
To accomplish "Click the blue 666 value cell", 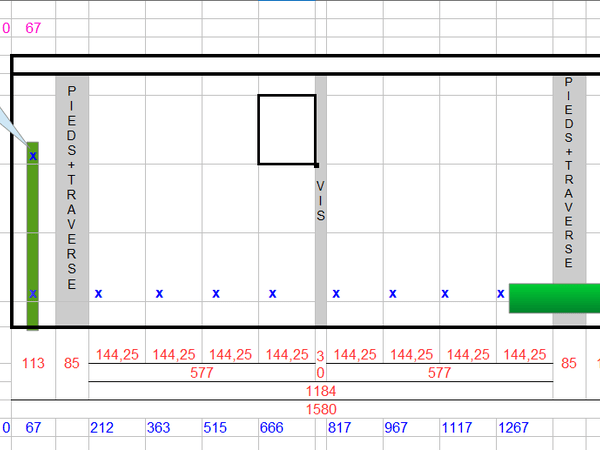I will pos(272,429).
